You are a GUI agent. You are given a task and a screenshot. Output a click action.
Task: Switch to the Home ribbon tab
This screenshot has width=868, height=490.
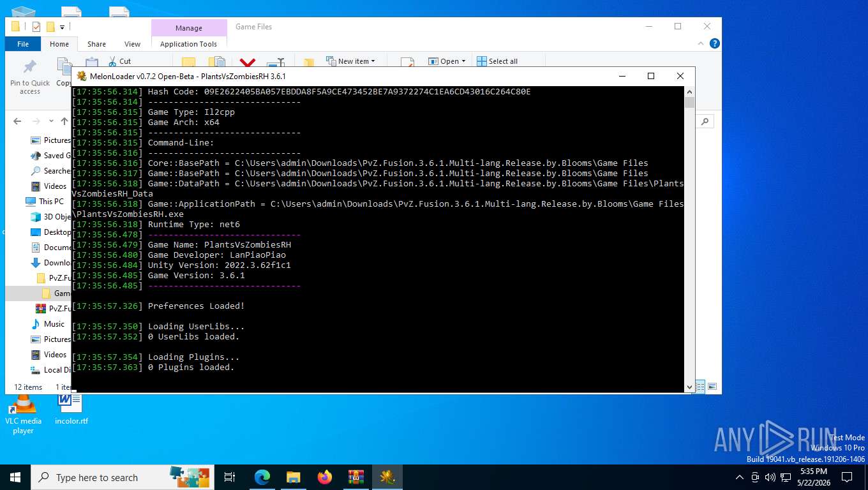click(59, 44)
